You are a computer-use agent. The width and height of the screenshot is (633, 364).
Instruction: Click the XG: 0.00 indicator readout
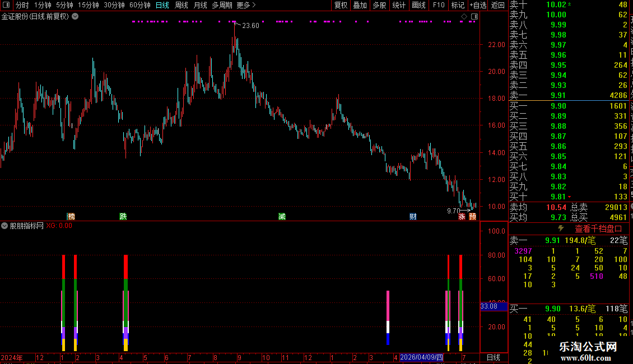(59, 226)
